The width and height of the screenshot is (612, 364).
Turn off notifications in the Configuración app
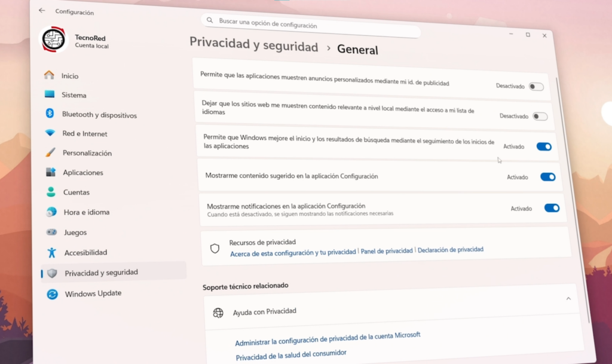click(x=550, y=208)
